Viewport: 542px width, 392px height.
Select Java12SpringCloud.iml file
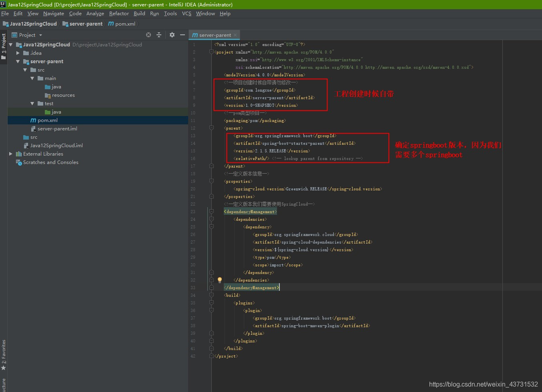pyautogui.click(x=56, y=146)
